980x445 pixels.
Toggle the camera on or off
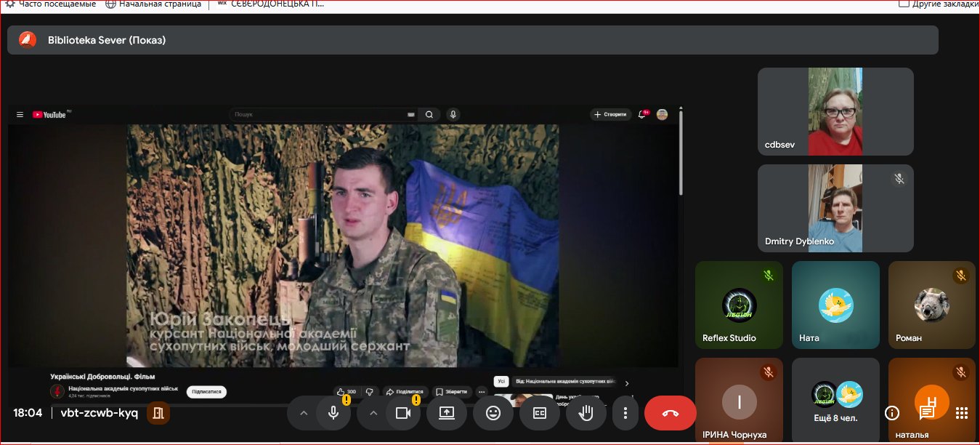pos(402,413)
